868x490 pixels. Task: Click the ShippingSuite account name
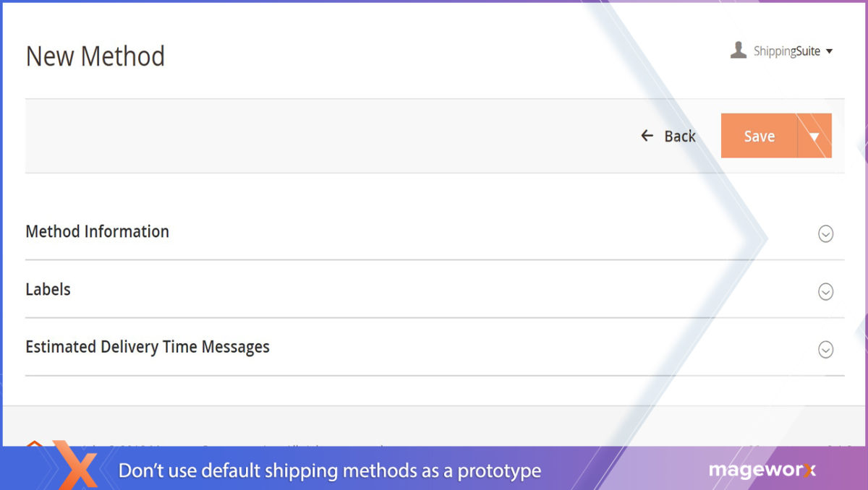point(788,51)
